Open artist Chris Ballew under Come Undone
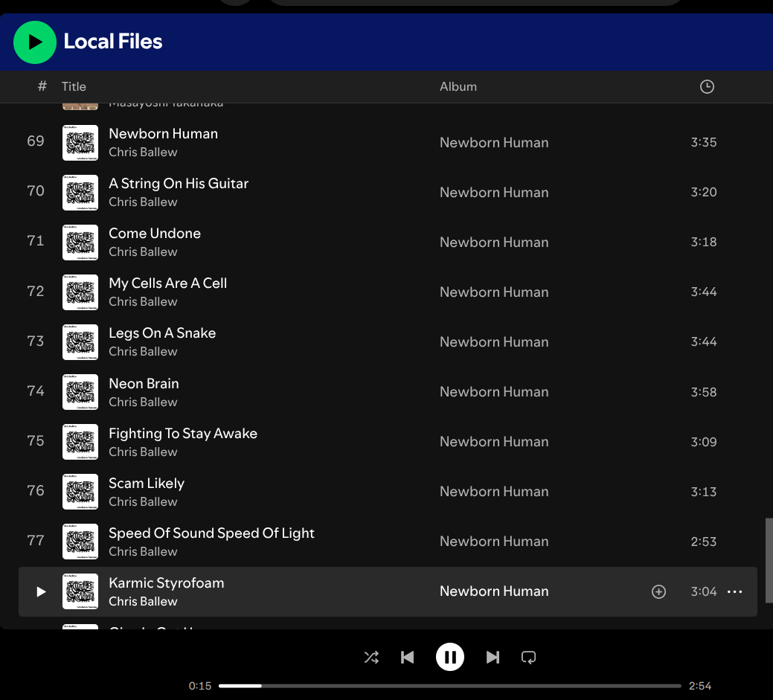The image size is (773, 700). point(143,252)
